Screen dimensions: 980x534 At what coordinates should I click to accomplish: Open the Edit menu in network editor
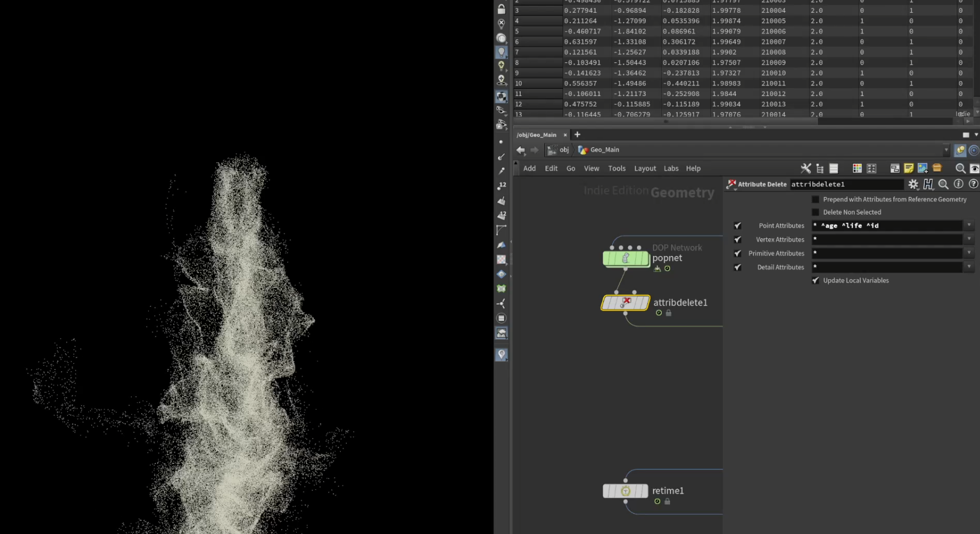[x=551, y=168]
